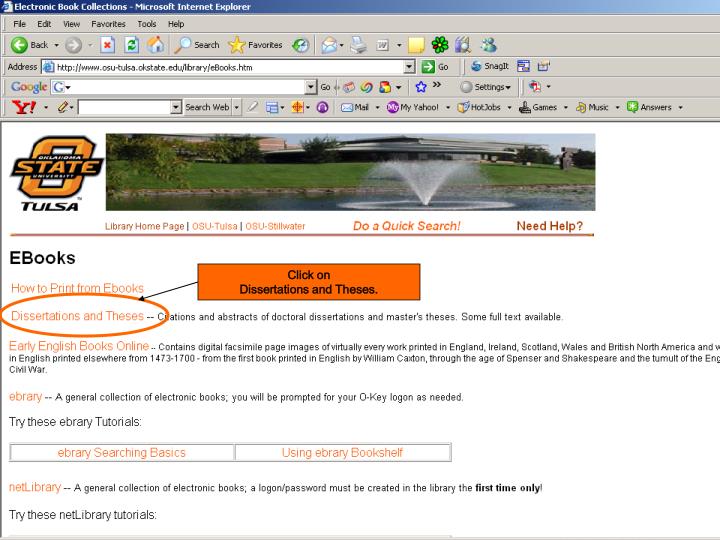
Task: Open the ebrary Searching Basics tutorial
Action: (122, 453)
